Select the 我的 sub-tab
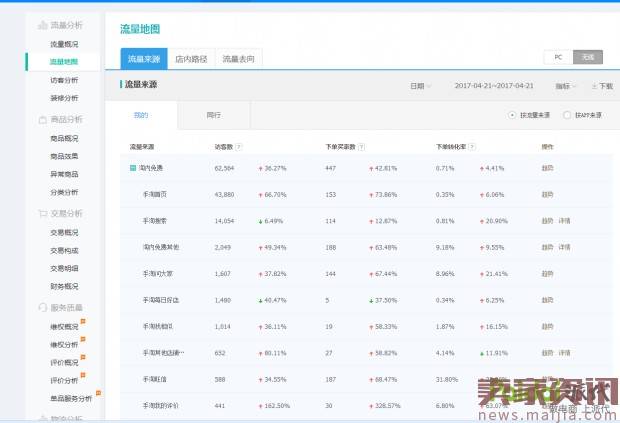 click(x=141, y=115)
